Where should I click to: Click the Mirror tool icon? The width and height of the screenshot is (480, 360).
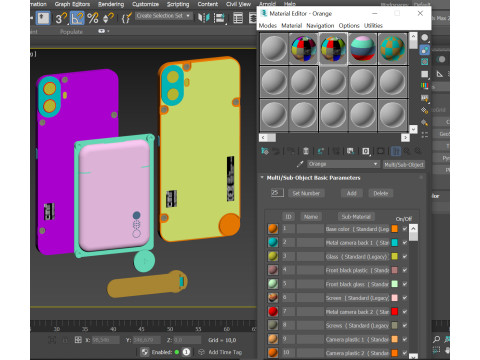[x=203, y=18]
